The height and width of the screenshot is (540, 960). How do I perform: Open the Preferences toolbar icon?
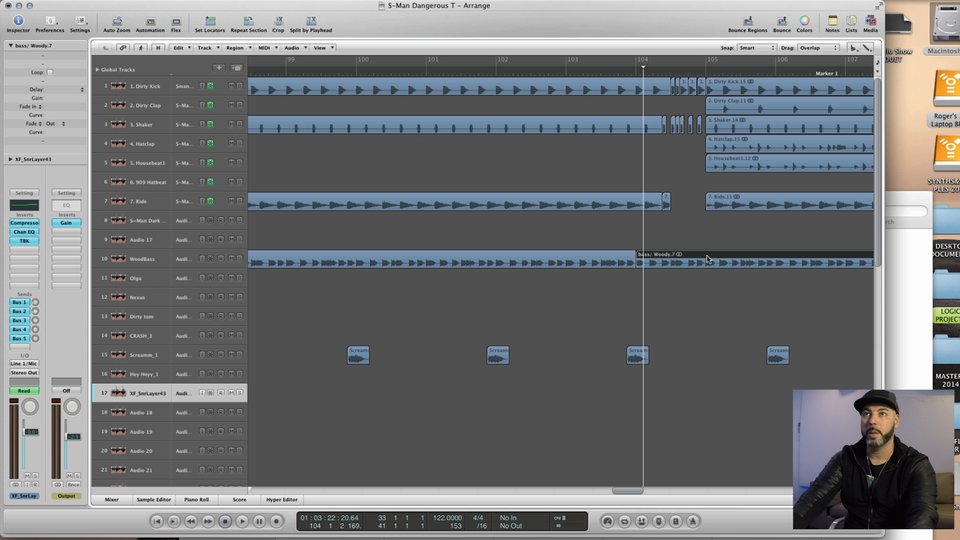point(50,24)
